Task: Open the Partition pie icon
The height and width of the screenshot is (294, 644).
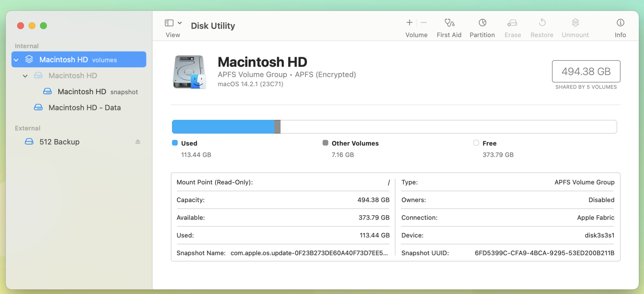Action: click(482, 23)
